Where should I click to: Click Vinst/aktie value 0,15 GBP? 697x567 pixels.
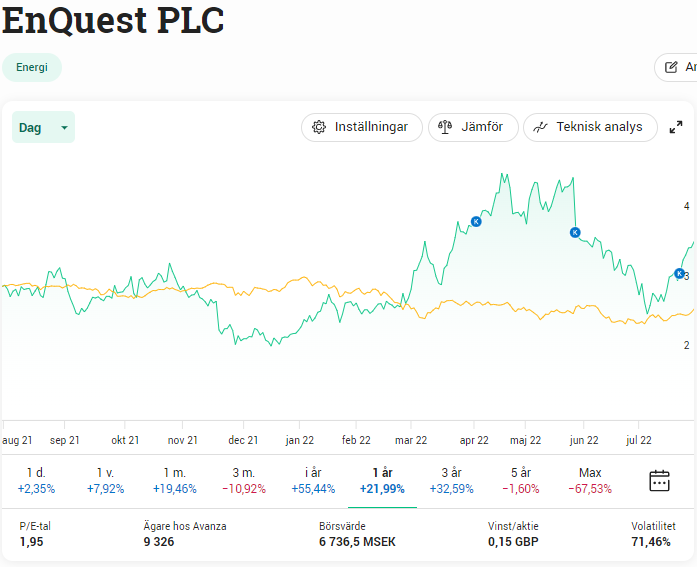[x=513, y=542]
